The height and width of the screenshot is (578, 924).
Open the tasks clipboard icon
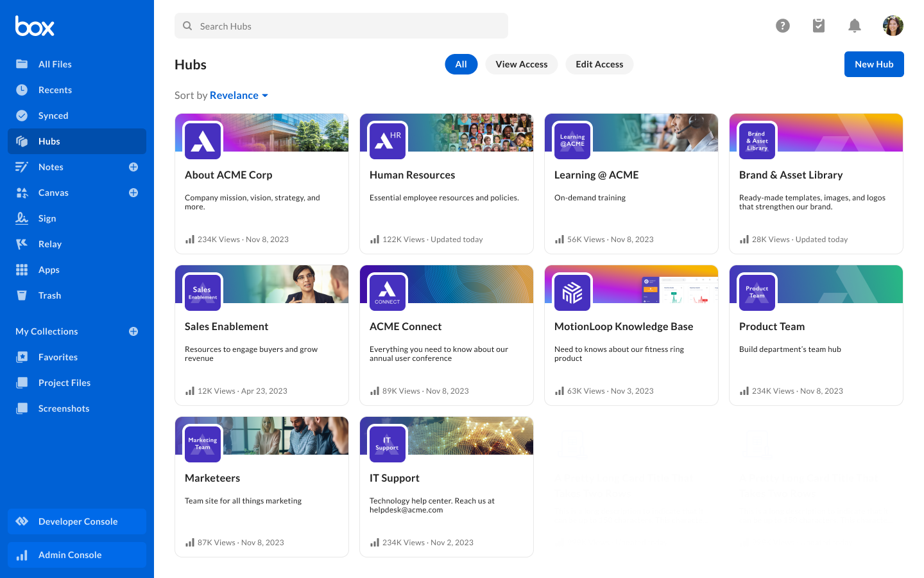coord(818,26)
